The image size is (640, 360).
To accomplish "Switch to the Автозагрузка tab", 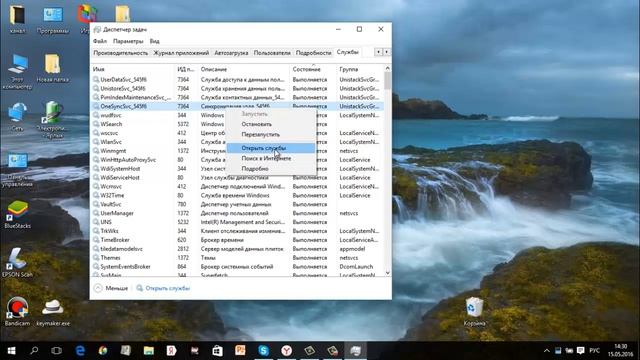I will (x=231, y=53).
